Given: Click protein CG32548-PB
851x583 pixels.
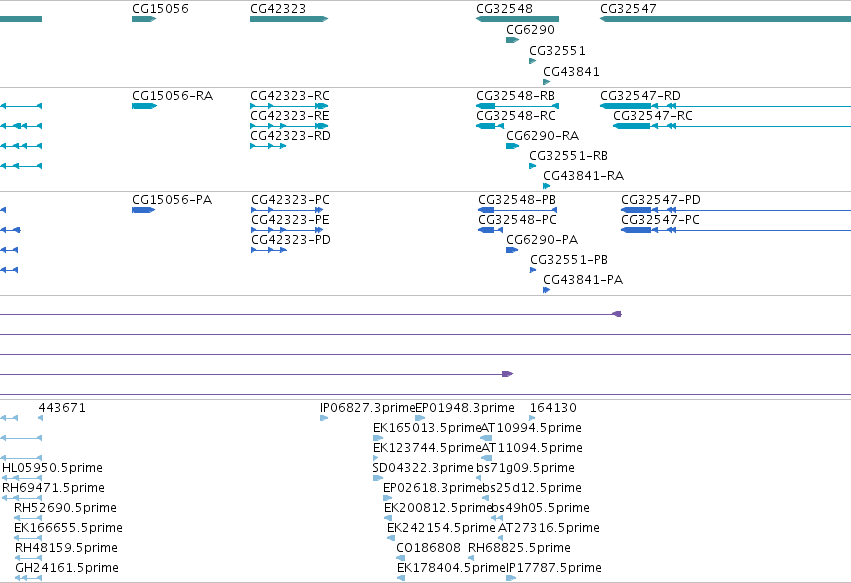Looking at the screenshot, I should point(517,200).
